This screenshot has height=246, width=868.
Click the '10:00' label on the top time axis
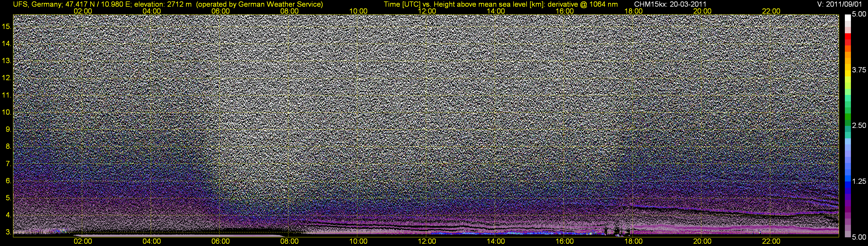358,11
